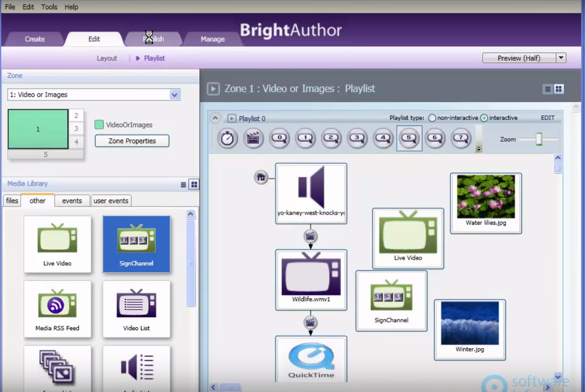Collapse the Playlist 0 panel
This screenshot has height=392, width=585.
(215, 118)
